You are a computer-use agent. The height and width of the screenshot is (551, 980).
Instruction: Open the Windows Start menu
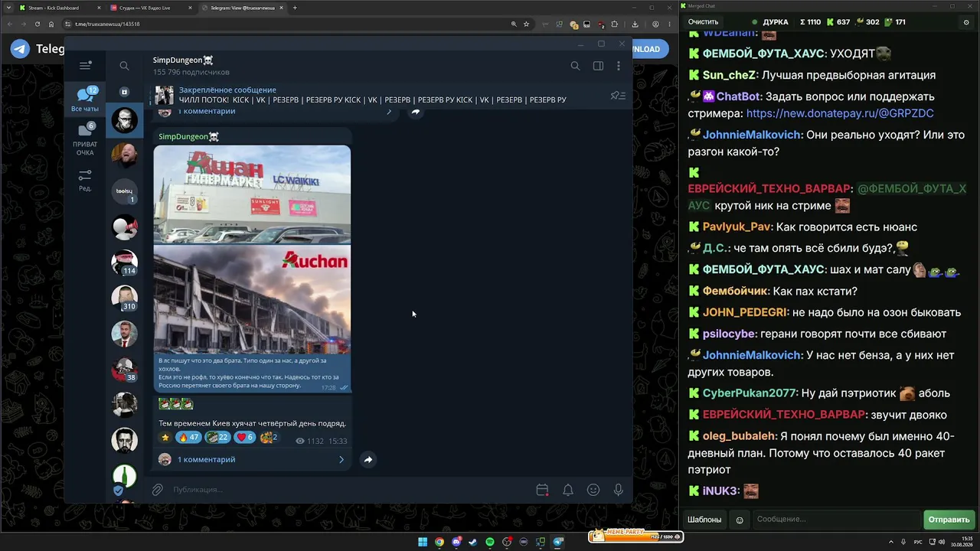(x=422, y=543)
